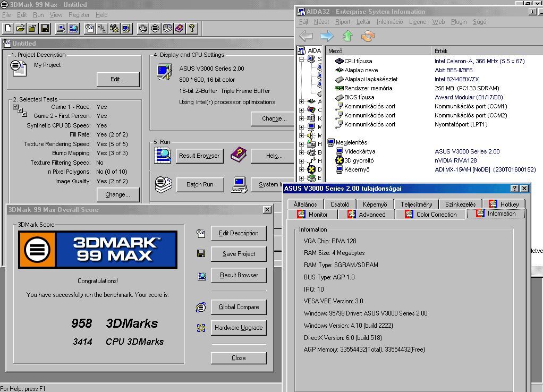Click the Global Compare button
The height and width of the screenshot is (392, 543).
(x=239, y=307)
